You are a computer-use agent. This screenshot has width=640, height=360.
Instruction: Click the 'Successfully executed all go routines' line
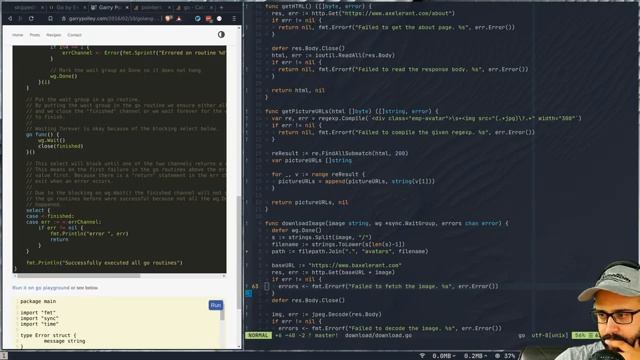(x=104, y=263)
